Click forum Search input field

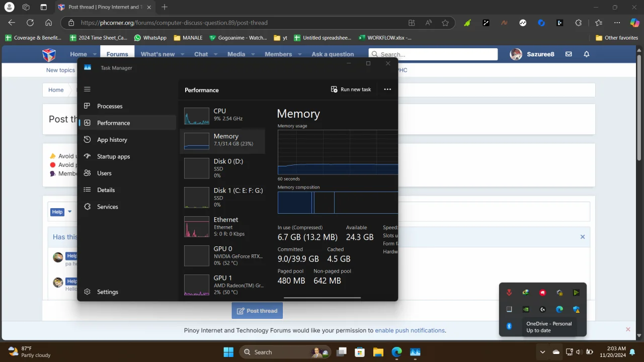click(433, 54)
